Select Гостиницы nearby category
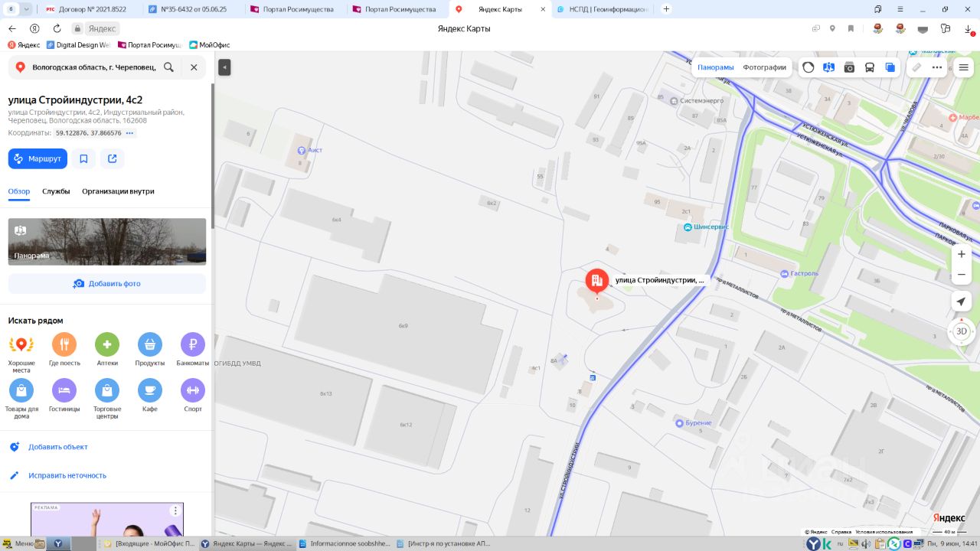Image resolution: width=980 pixels, height=551 pixels. [64, 396]
